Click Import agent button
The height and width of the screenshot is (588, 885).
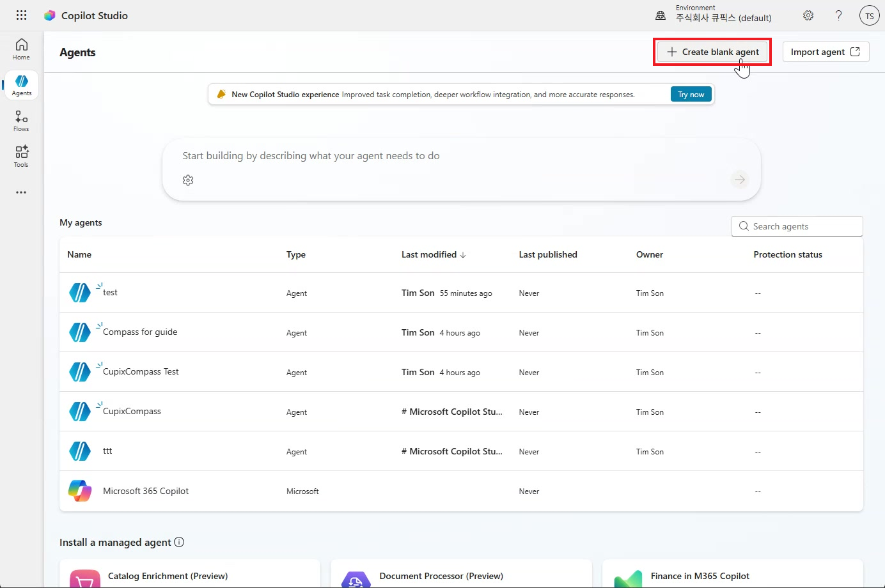click(x=826, y=52)
